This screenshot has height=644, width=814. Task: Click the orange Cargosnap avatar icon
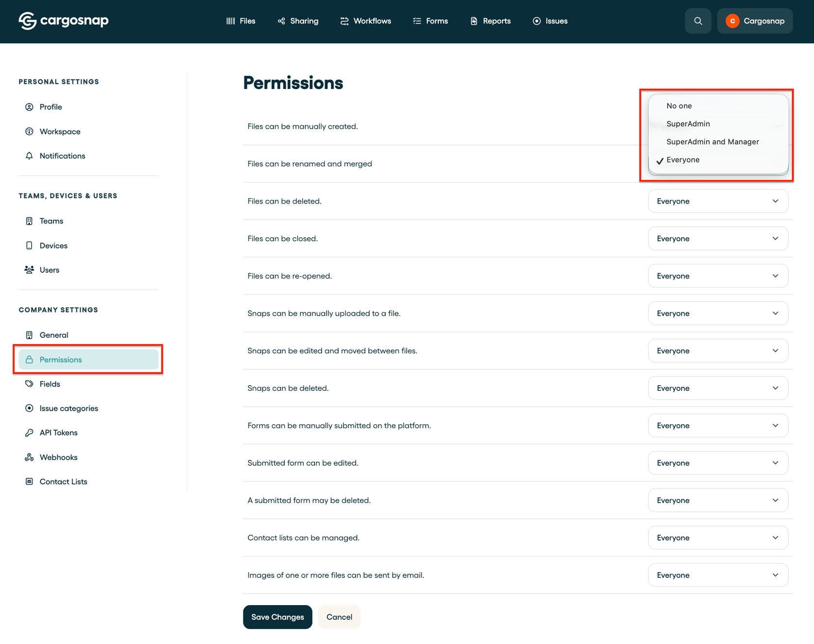pos(732,21)
